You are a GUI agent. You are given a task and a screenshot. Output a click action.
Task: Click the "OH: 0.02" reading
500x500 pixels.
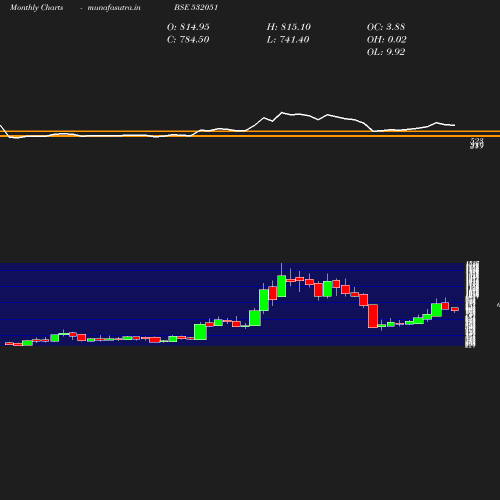coord(387,39)
